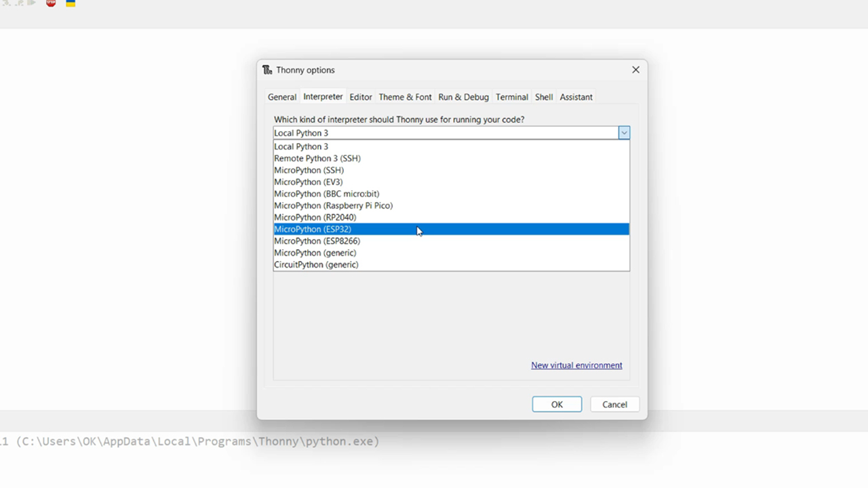Image resolution: width=868 pixels, height=488 pixels.
Task: Switch to the Terminal tab
Action: click(x=511, y=97)
